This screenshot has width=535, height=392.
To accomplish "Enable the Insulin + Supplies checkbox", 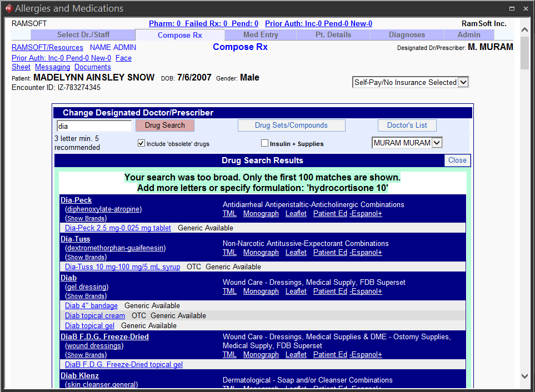I will click(x=264, y=143).
